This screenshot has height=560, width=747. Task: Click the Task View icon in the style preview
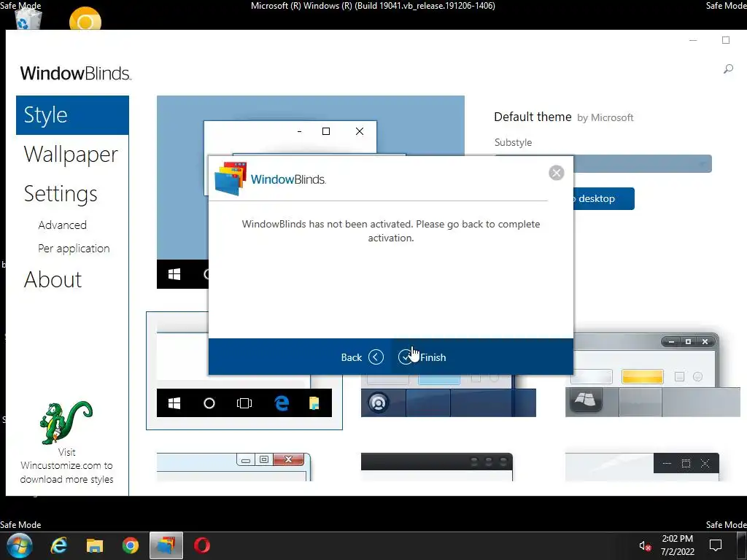[244, 403]
